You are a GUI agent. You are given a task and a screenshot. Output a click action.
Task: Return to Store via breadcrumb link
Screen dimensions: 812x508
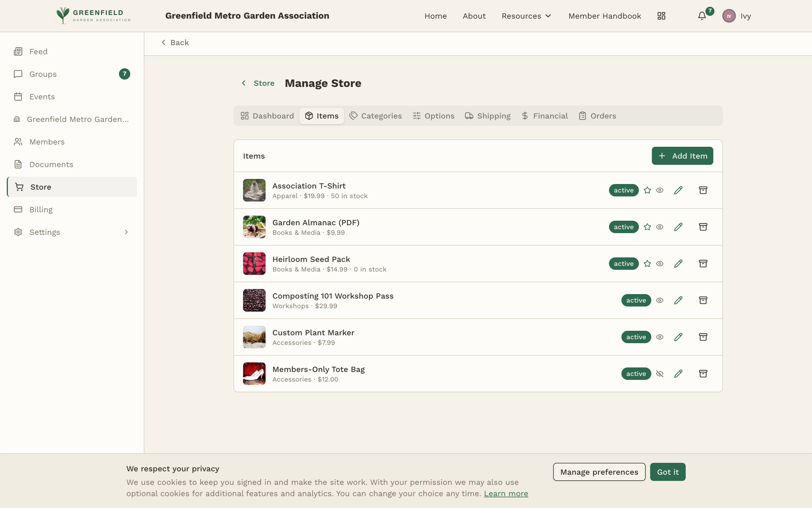(258, 83)
